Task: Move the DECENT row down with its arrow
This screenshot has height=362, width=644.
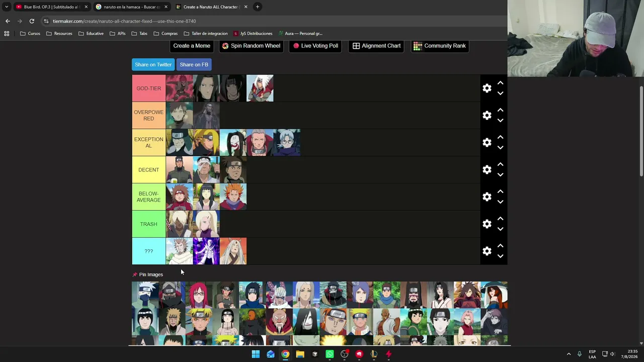Action: click(x=500, y=175)
